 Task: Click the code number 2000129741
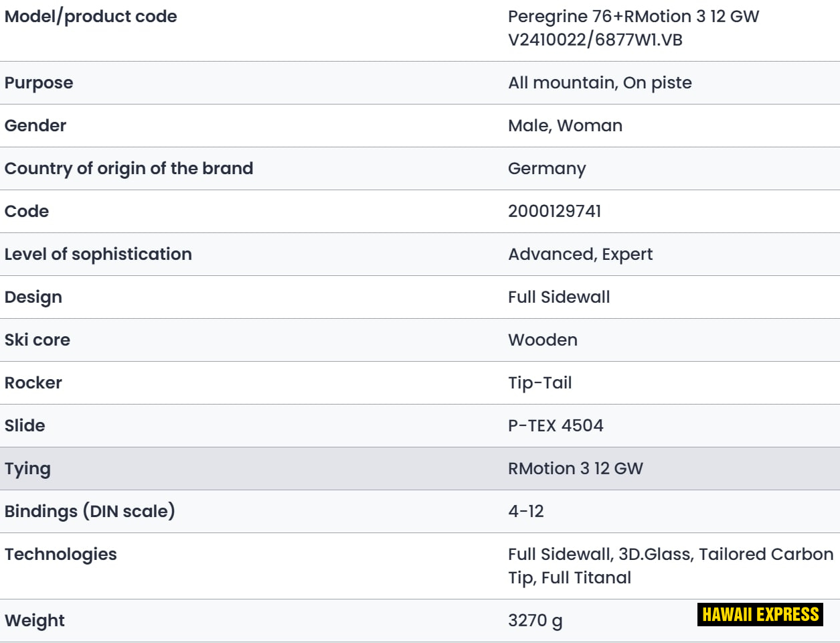(x=554, y=212)
